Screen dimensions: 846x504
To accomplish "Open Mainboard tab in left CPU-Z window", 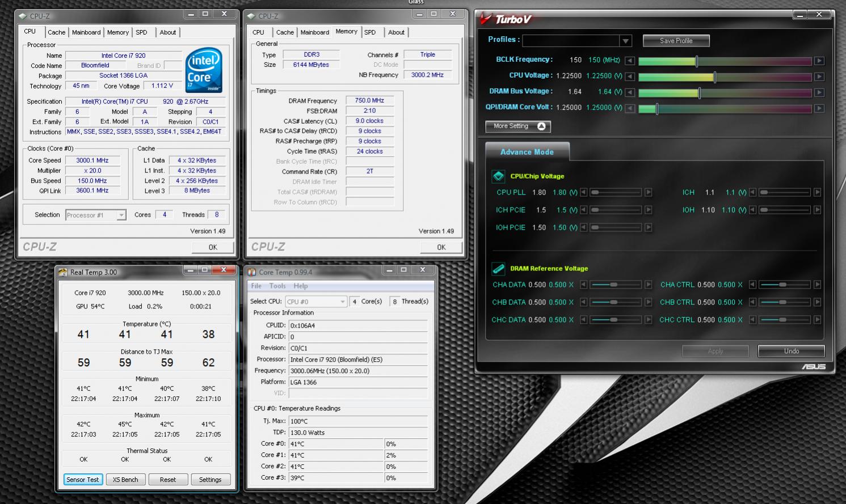I will click(x=86, y=33).
